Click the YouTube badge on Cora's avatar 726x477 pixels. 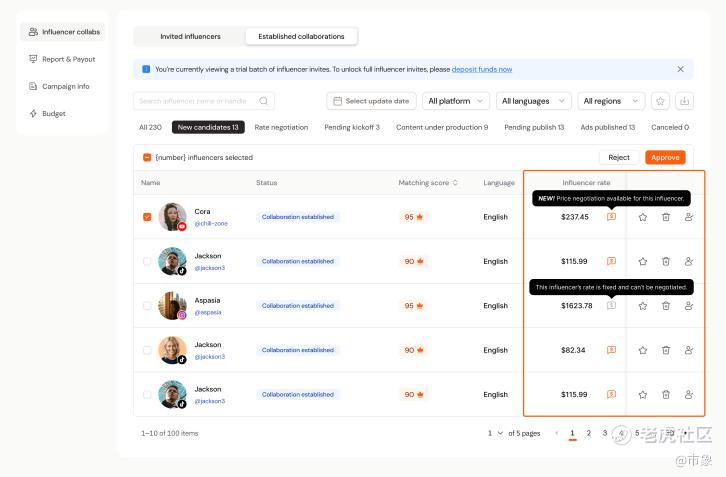tap(182, 226)
